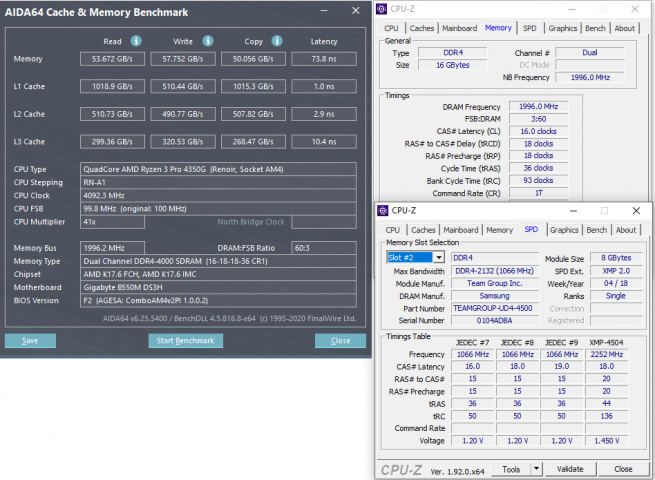
Task: Click L3 Cache latency 10.4 ns
Action: point(324,142)
